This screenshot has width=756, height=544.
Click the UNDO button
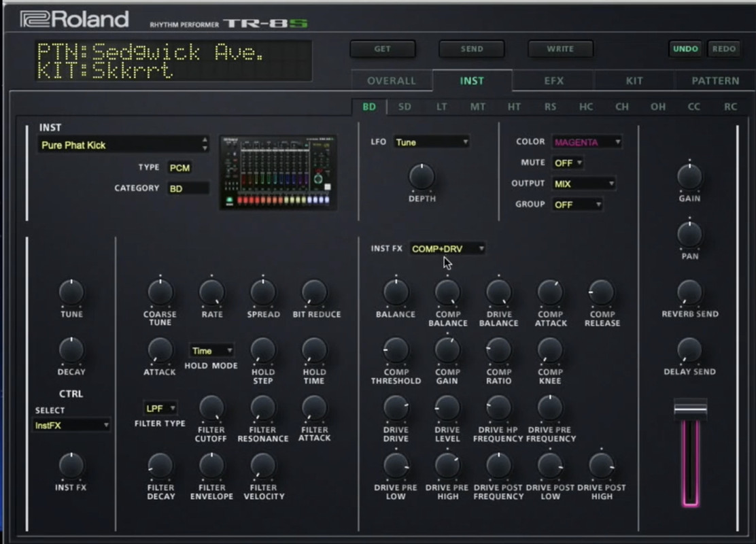point(685,49)
